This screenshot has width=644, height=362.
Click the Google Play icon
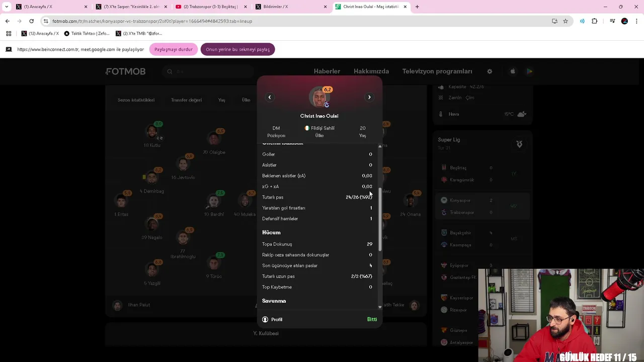529,71
